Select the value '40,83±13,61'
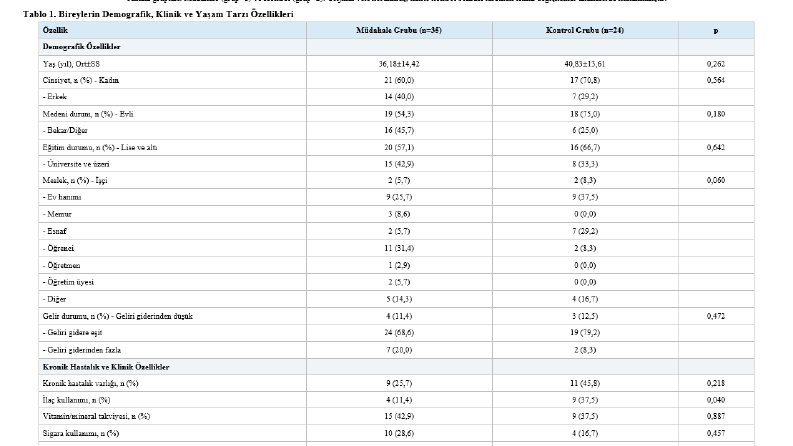The height and width of the screenshot is (446, 793). point(585,64)
